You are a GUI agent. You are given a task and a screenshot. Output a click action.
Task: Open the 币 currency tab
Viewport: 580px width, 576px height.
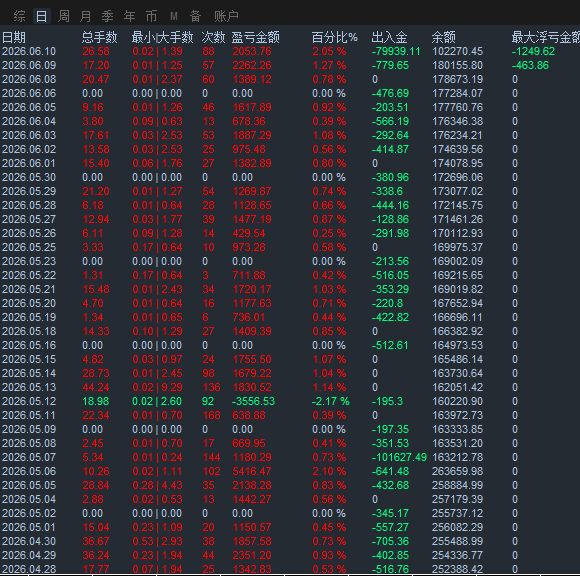click(x=151, y=16)
